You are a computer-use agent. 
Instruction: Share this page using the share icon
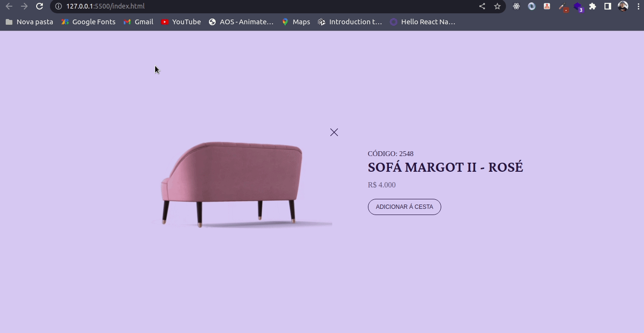click(x=482, y=6)
